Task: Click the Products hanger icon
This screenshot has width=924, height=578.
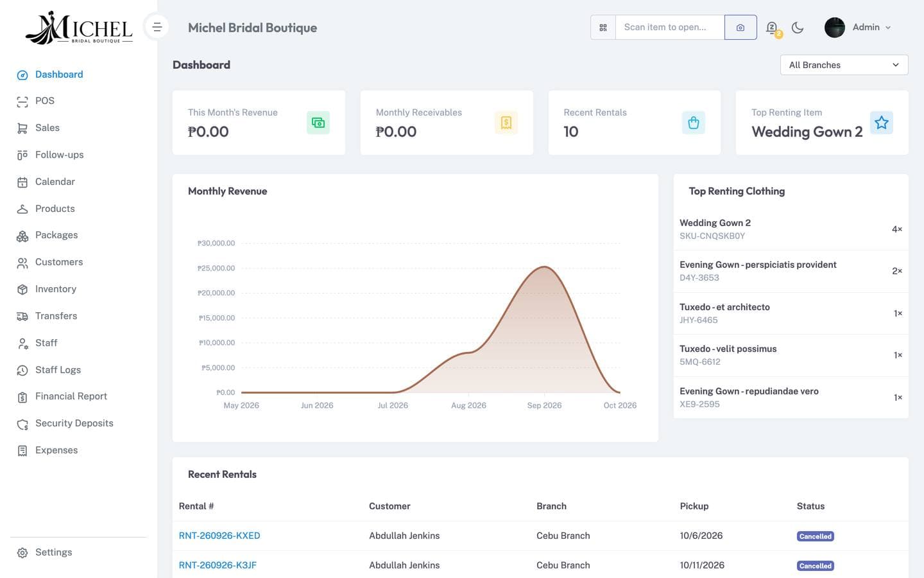Action: [x=22, y=209]
